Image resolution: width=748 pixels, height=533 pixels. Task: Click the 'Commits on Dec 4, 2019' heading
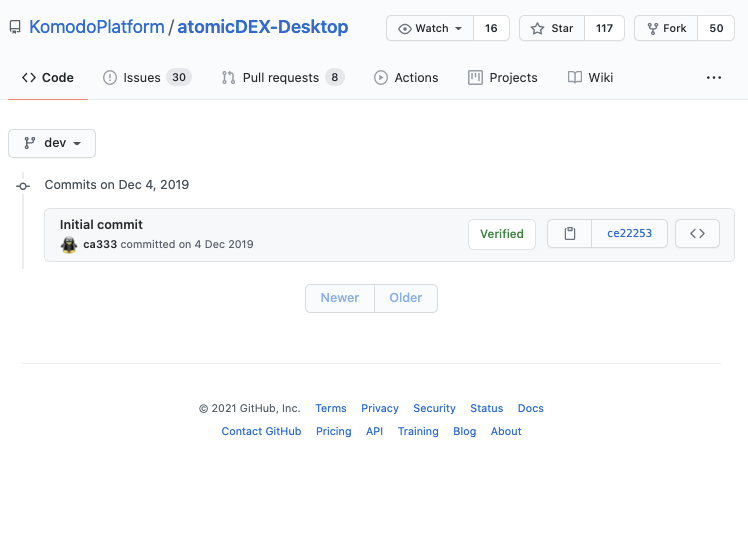pos(117,185)
